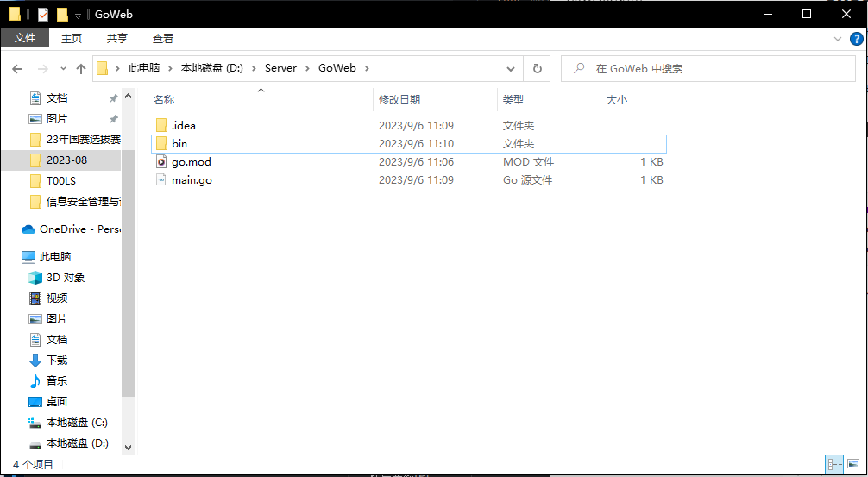Select the 2023-08 folder in sidebar

(x=66, y=160)
